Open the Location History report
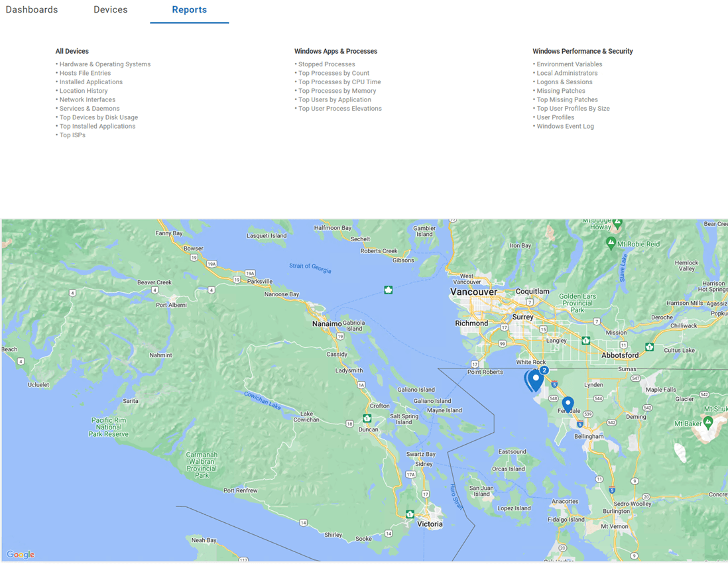The image size is (728, 564). point(84,91)
